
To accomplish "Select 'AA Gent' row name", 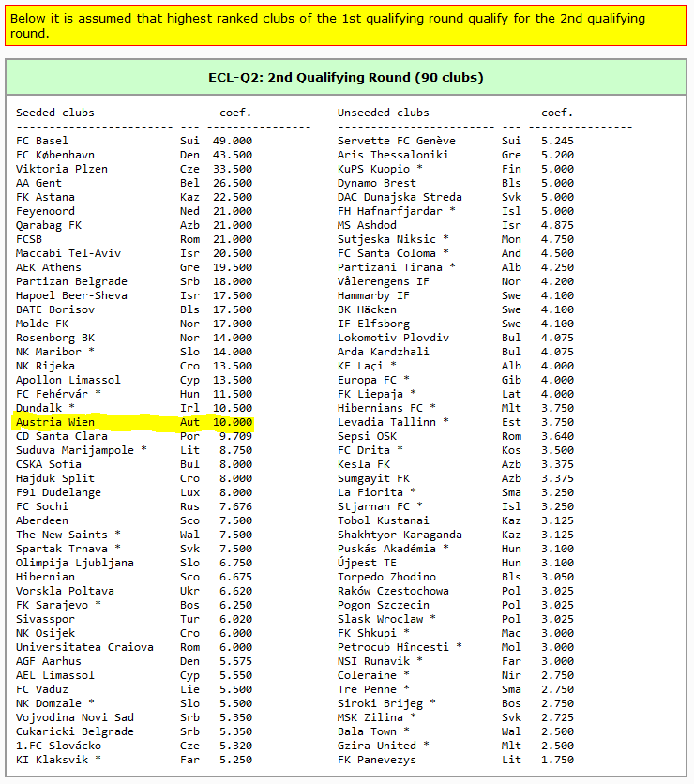I will [x=38, y=183].
